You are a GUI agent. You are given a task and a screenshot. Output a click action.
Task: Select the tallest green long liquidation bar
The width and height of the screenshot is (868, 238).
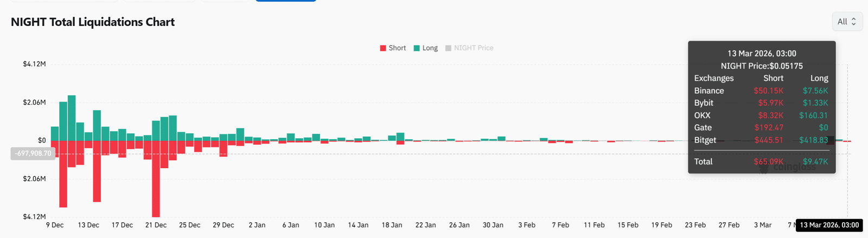[72, 118]
